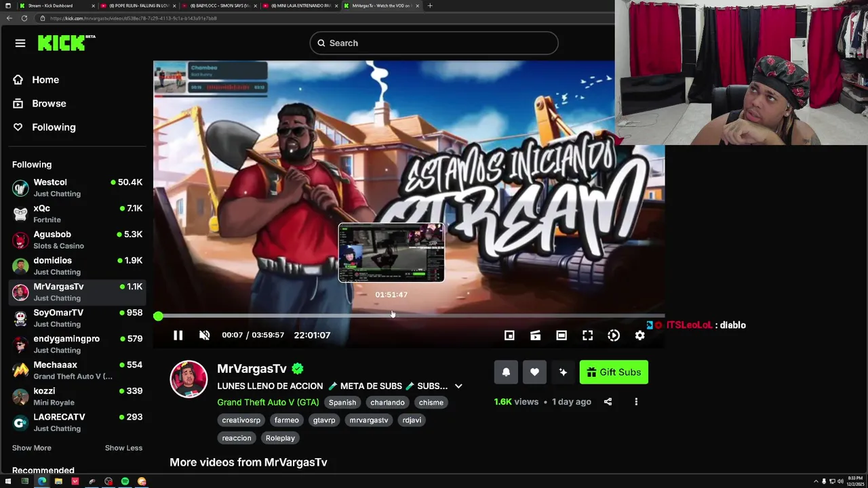Open kozzi channel in Following list
This screenshot has width=868, height=488.
click(x=77, y=396)
